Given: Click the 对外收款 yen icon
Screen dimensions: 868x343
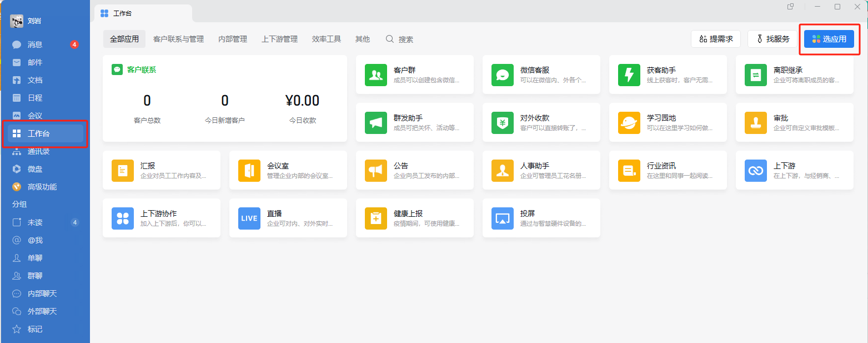Looking at the screenshot, I should [503, 122].
